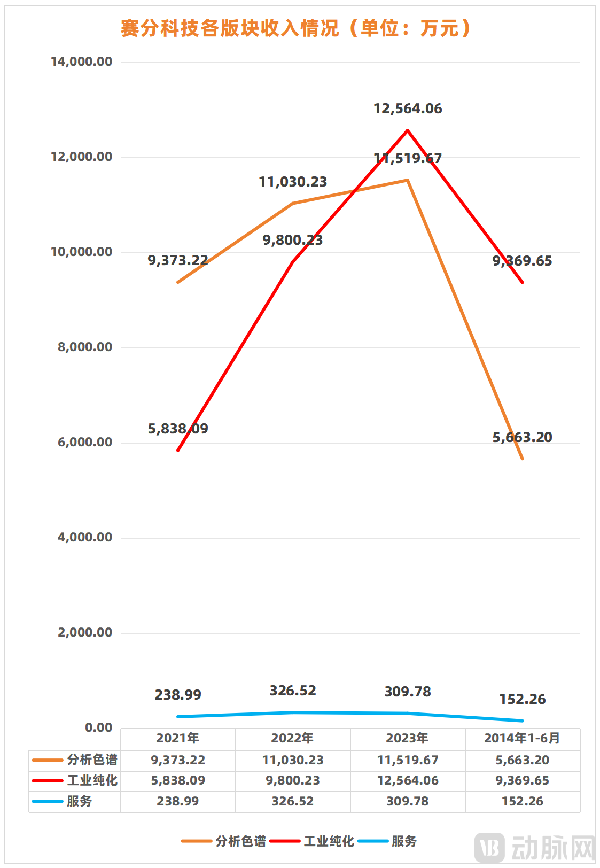Select the 5,838.09 data label on chart
The width and height of the screenshot is (600, 868).
point(178,429)
